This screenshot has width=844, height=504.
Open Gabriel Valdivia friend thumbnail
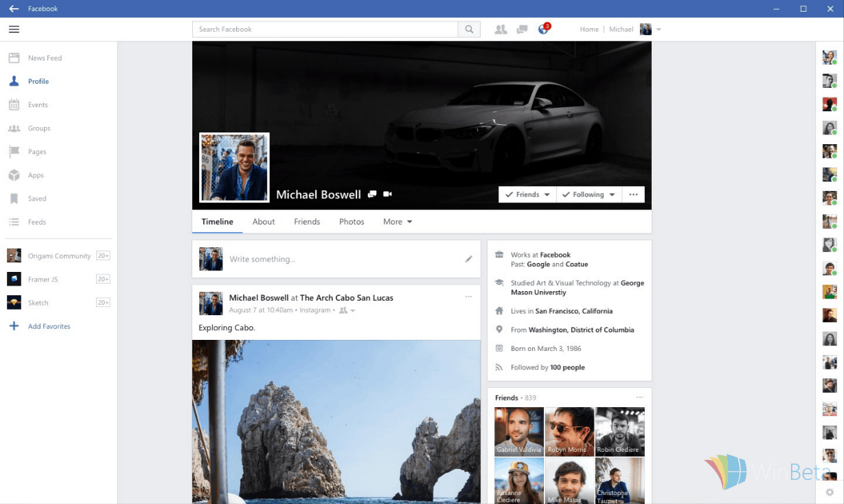(x=519, y=432)
